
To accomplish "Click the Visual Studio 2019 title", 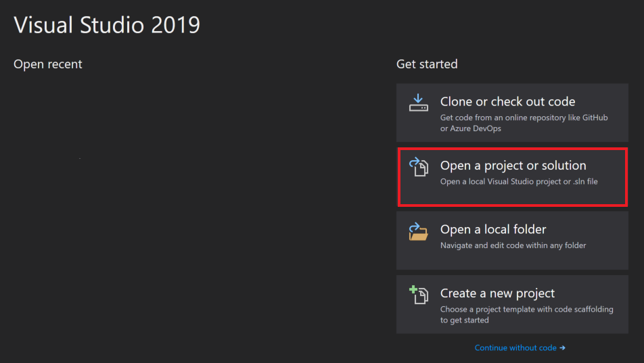I will 107,24.
